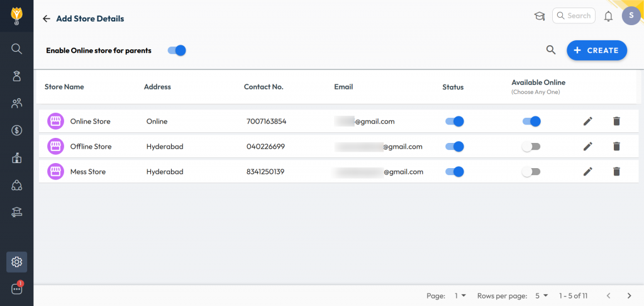The image size is (644, 306).
Task: Open the finance dollar icon in sidebar
Action: 17,130
